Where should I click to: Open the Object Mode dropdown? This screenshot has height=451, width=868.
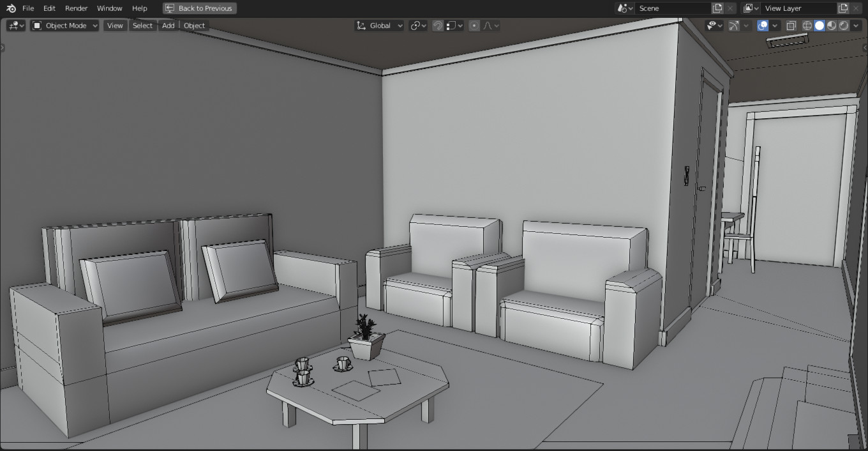64,25
